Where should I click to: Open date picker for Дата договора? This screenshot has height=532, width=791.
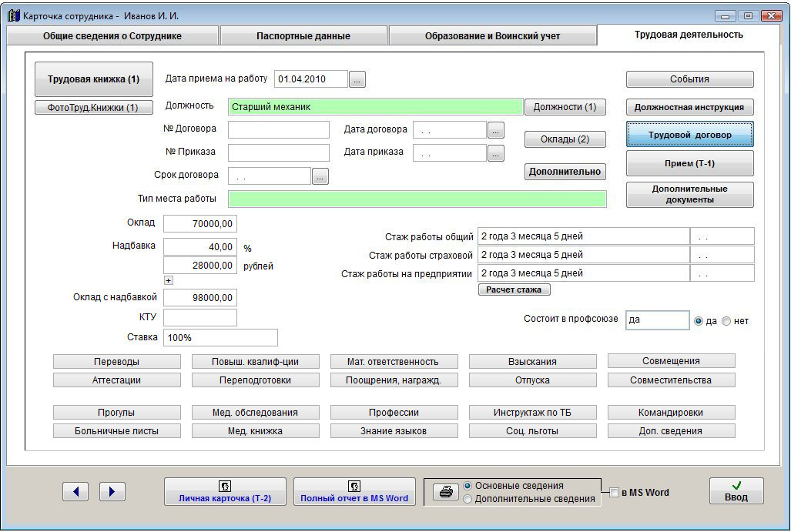point(496,130)
